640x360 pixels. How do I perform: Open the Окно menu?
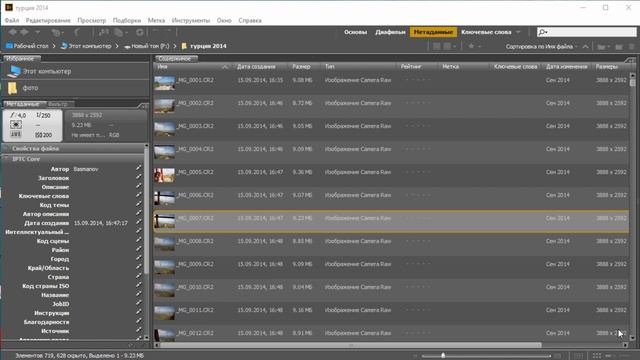(x=224, y=20)
